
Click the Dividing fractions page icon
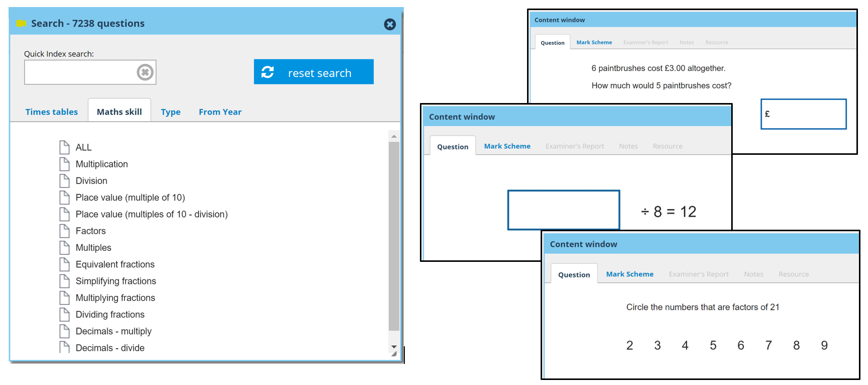pos(64,315)
